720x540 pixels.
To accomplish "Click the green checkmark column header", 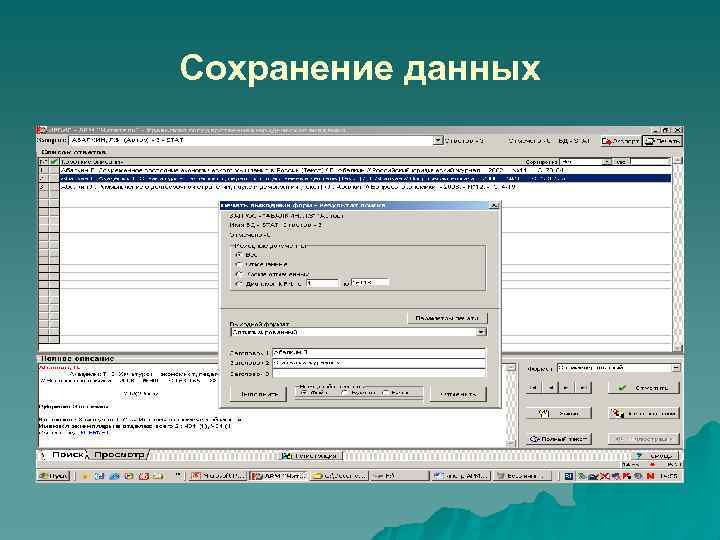I will 54,162.
